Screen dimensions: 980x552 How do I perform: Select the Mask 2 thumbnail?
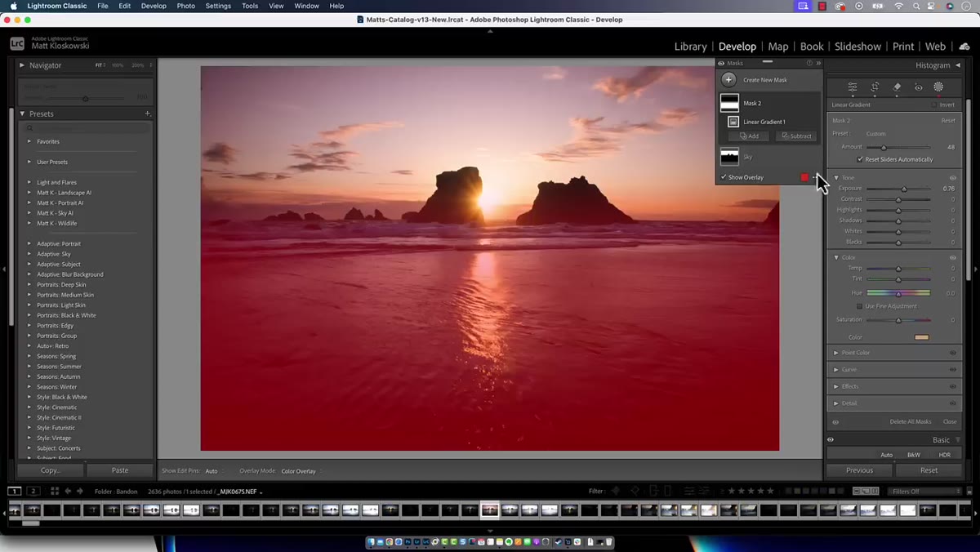pos(729,103)
